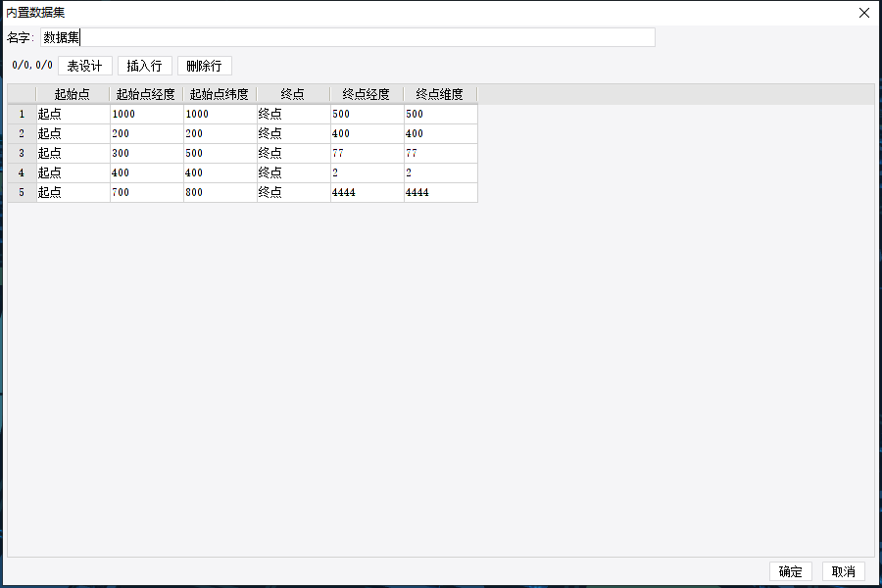Click 终点维度 cell 400 in row 2

coord(441,134)
